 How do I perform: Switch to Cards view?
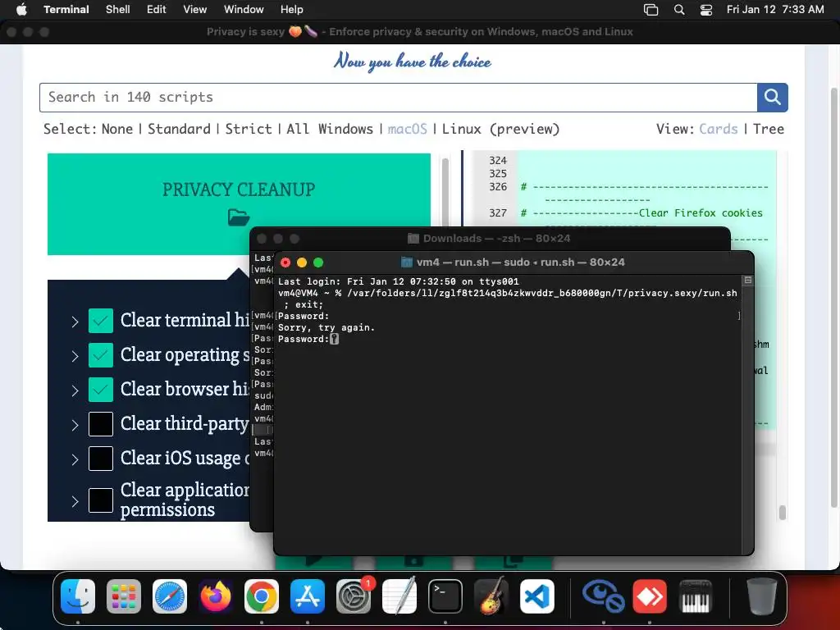coord(719,129)
